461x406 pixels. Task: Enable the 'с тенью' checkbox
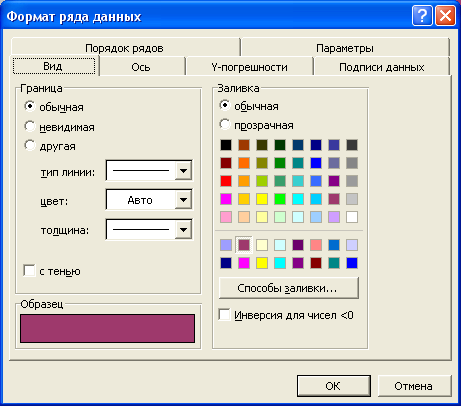click(29, 270)
